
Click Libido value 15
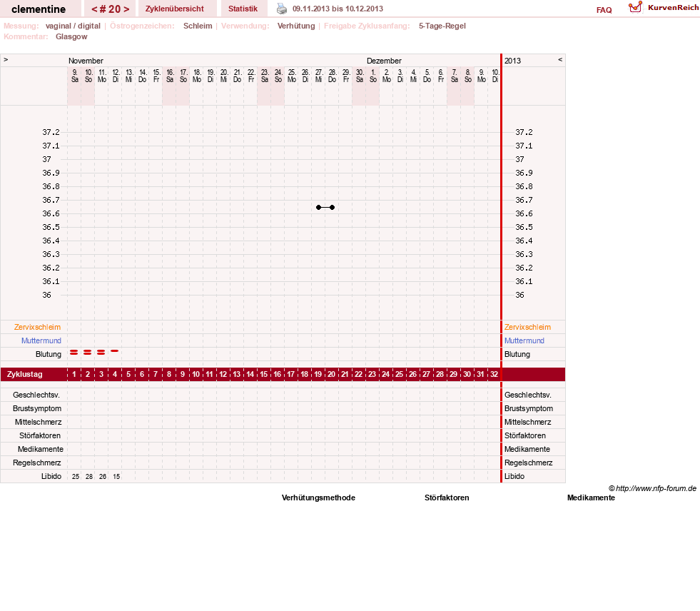point(116,477)
